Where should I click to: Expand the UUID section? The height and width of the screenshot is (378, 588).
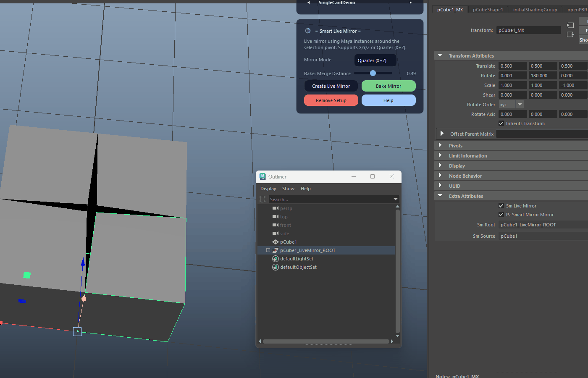[x=440, y=186]
